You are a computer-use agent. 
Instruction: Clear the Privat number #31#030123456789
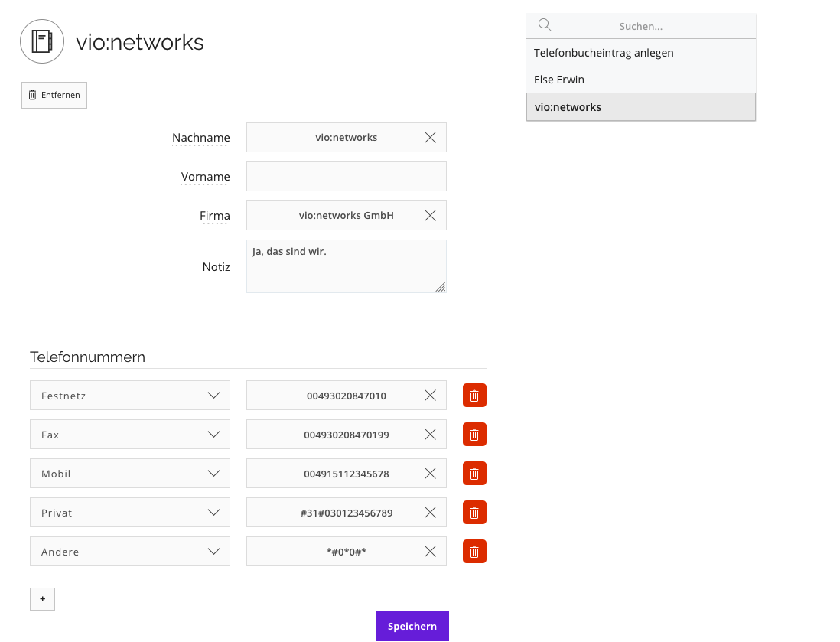(x=430, y=513)
